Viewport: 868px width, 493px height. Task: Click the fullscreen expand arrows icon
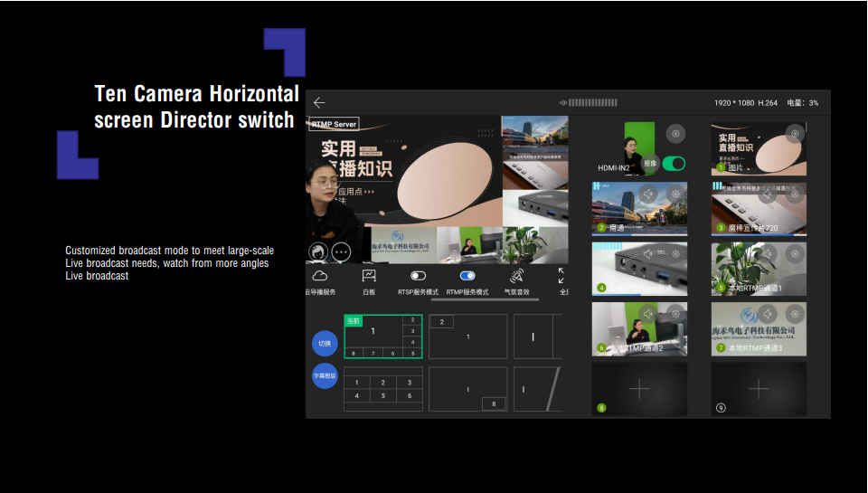[x=561, y=275]
